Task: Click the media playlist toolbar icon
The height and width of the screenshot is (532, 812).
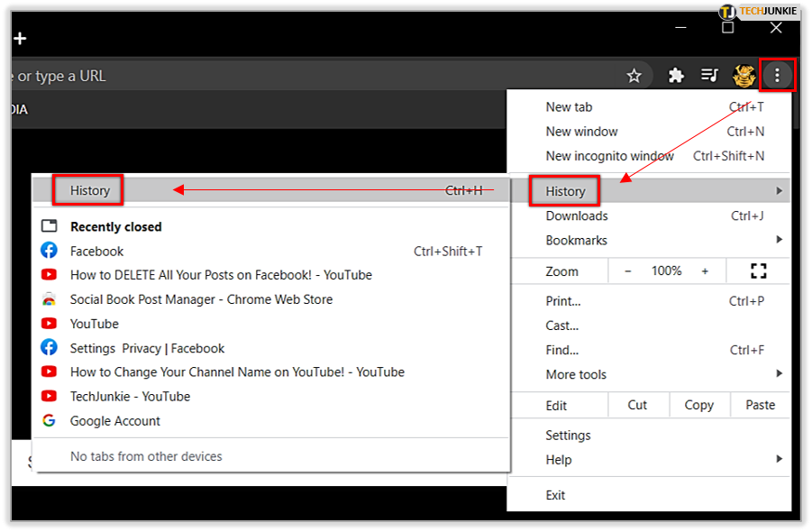Action: click(x=709, y=76)
